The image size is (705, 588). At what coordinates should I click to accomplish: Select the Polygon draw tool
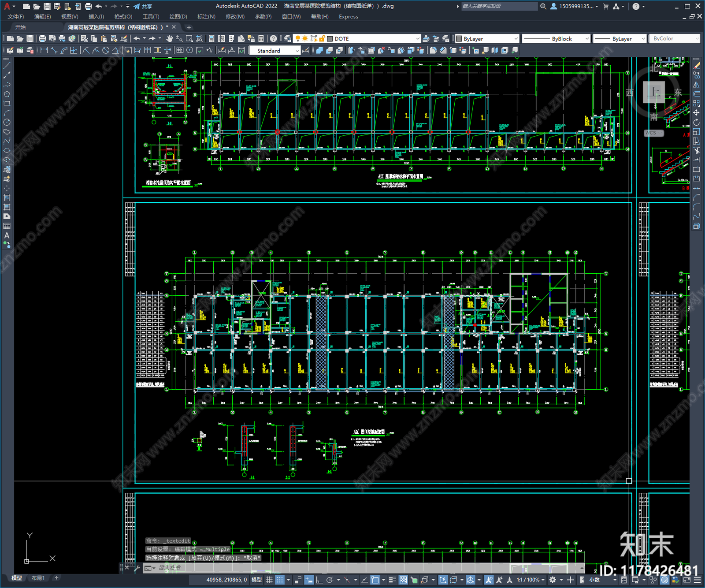tap(7, 94)
